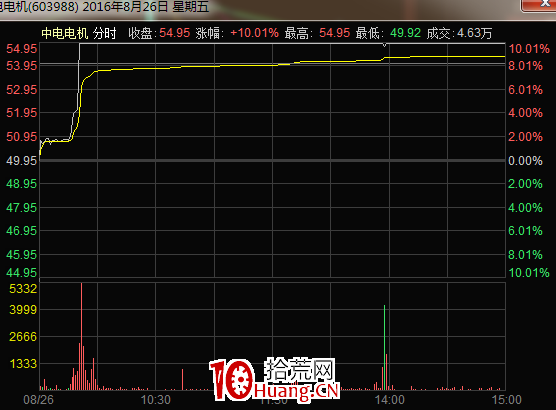Click the isolated red volume bar after 10:30
The height and width of the screenshot is (410, 556).
pyautogui.click(x=183, y=379)
